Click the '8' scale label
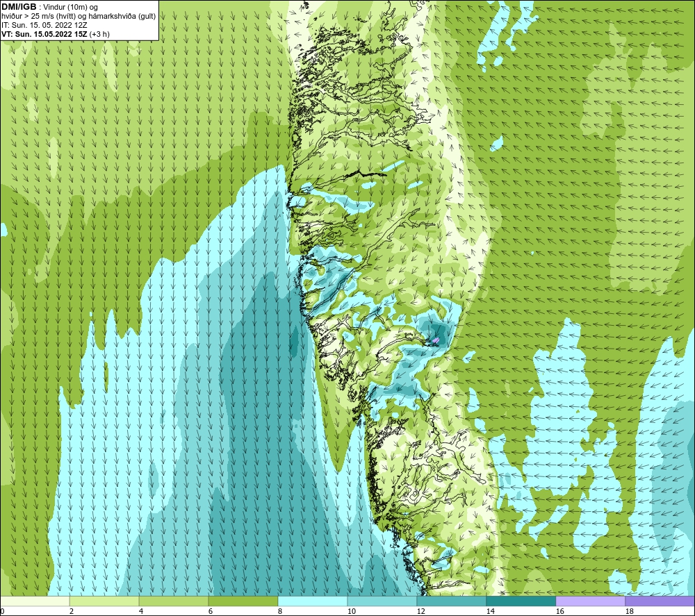Viewport: 695px width, 616px height. pyautogui.click(x=280, y=612)
